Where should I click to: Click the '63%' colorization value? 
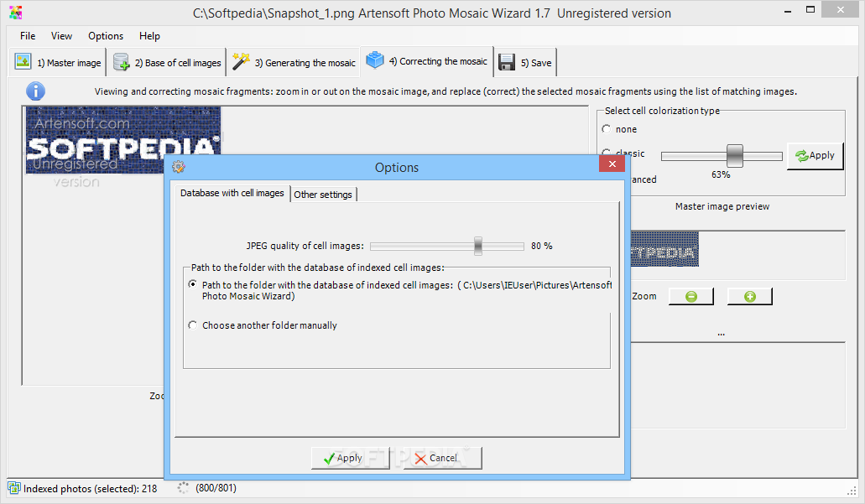(721, 174)
